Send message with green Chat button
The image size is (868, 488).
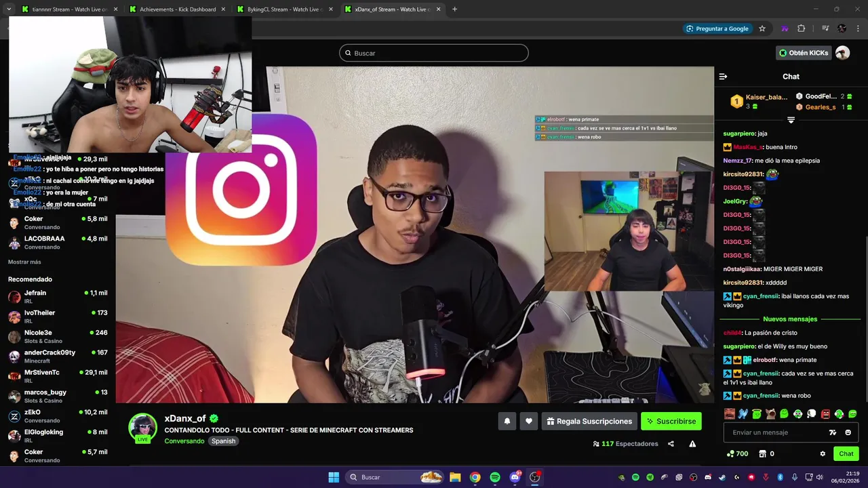[846, 453]
